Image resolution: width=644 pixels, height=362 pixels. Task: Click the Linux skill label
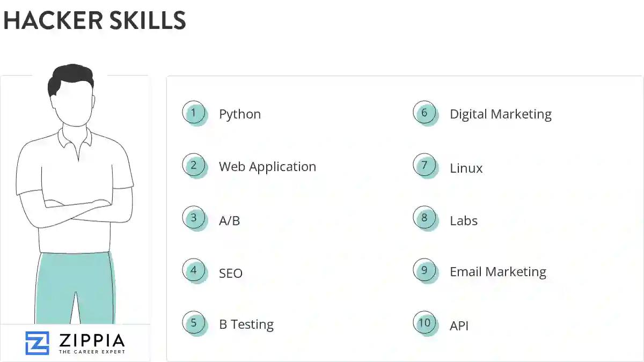[466, 168]
